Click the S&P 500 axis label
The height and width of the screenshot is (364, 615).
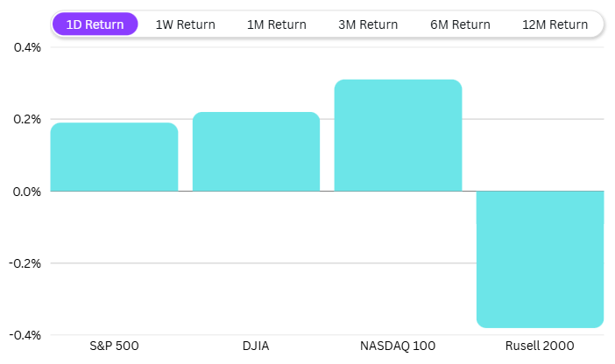114,346
